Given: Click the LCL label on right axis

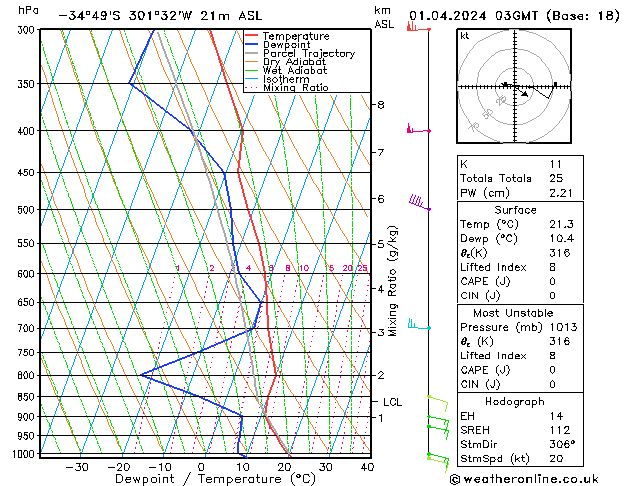Looking at the screenshot, I should click(x=393, y=402).
